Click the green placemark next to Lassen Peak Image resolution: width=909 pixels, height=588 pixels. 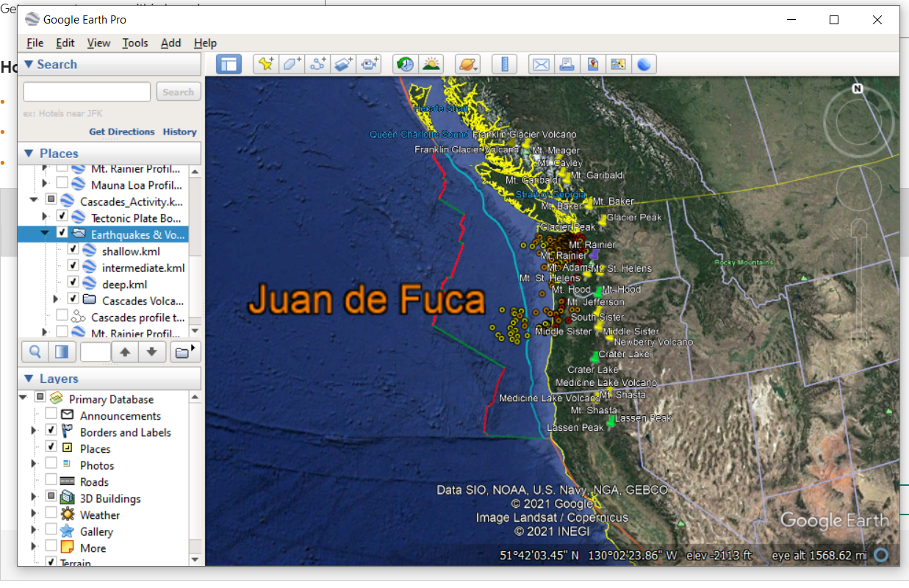[x=611, y=422]
